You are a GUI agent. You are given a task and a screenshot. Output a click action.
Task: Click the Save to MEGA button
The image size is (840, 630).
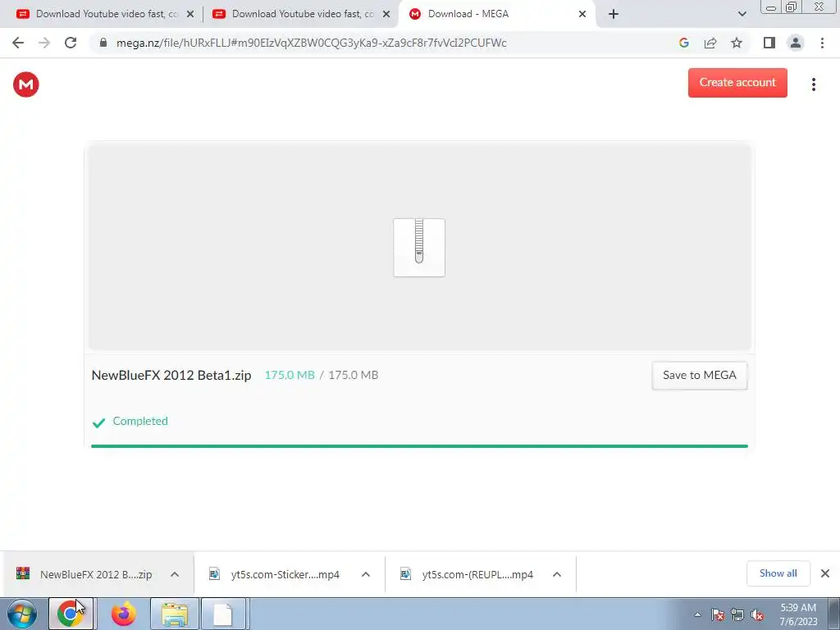(699, 375)
